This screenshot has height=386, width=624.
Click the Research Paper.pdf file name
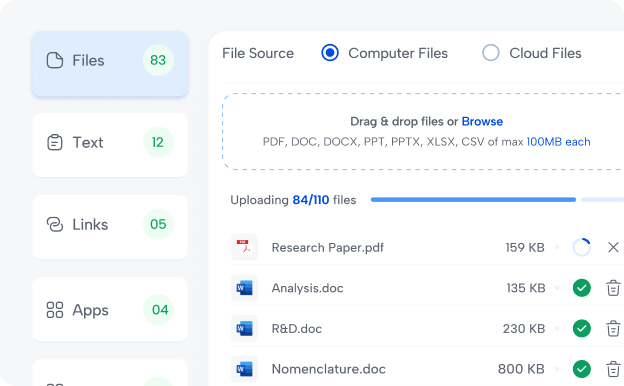328,248
